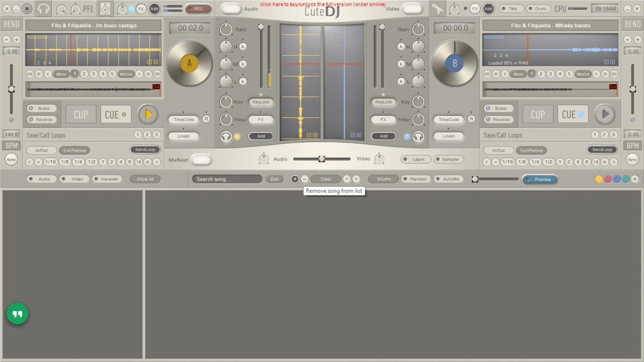
Task: Click deck A pitch bend plus button
Action: pos(17,40)
